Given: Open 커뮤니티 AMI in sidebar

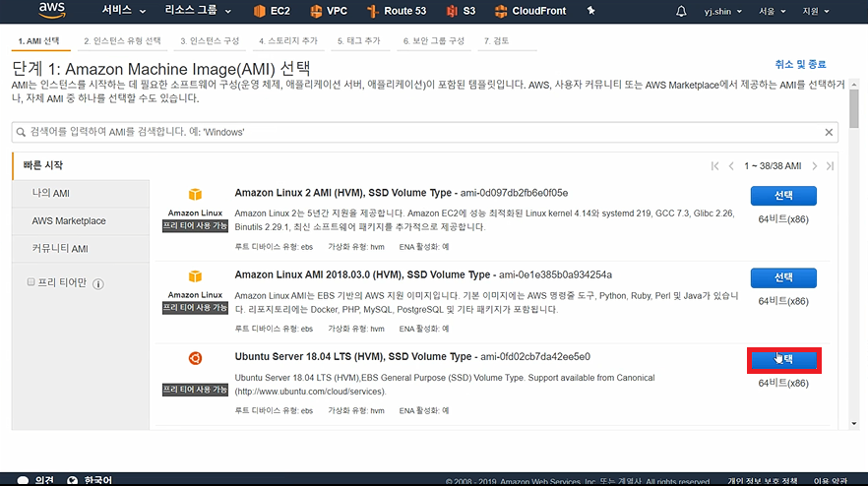Looking at the screenshot, I should coord(81,249).
